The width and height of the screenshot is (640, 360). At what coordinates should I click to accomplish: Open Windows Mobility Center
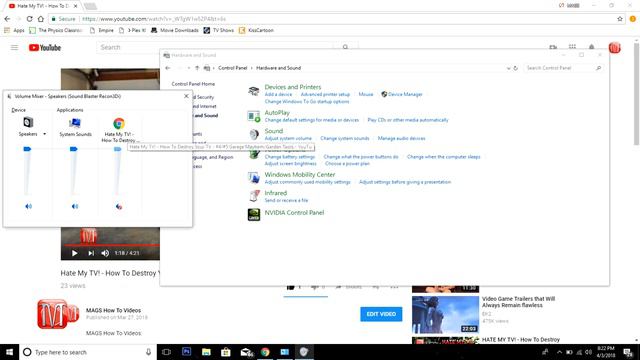coord(300,175)
